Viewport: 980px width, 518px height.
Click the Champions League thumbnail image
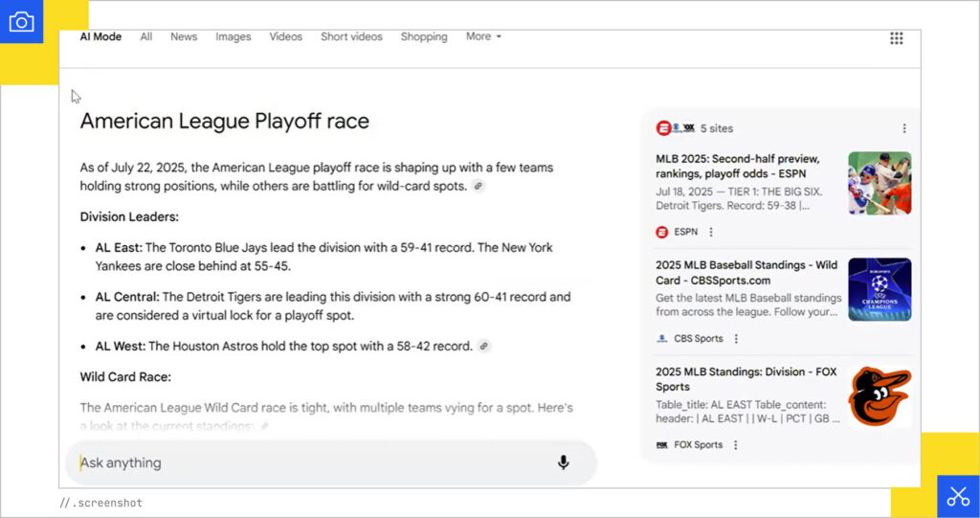[x=880, y=289]
